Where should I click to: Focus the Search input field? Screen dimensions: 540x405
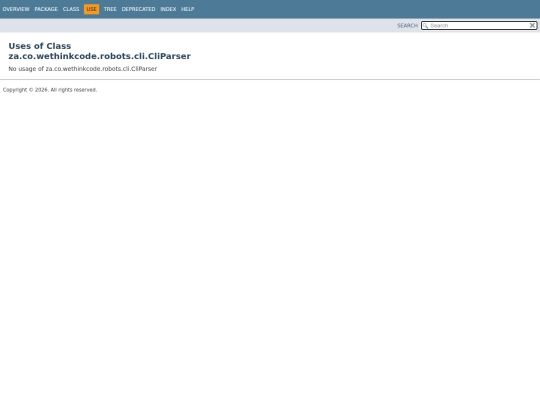tap(479, 25)
